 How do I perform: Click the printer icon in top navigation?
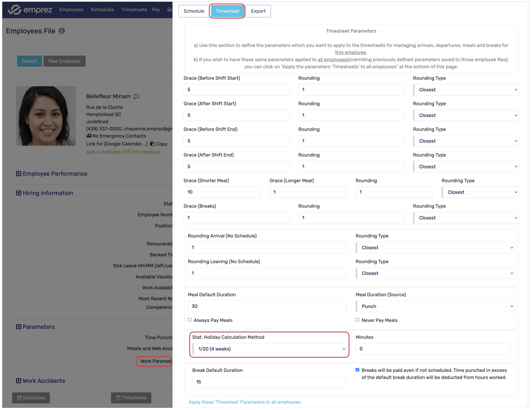169,10
